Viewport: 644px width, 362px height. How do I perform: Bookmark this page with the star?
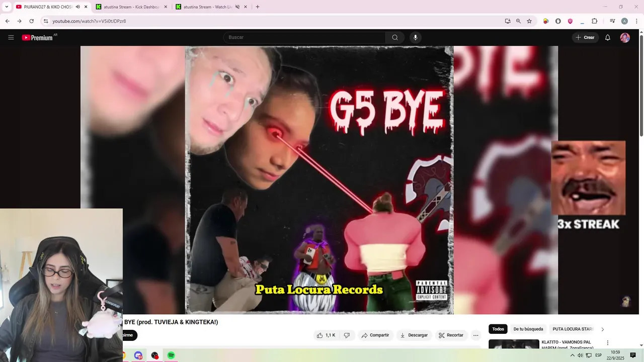tap(529, 21)
